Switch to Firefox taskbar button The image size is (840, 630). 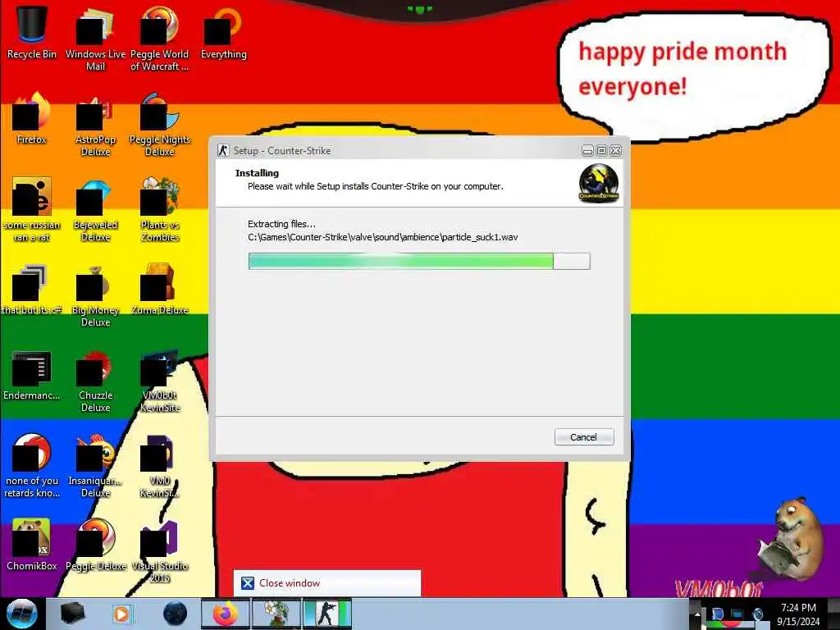pyautogui.click(x=225, y=614)
